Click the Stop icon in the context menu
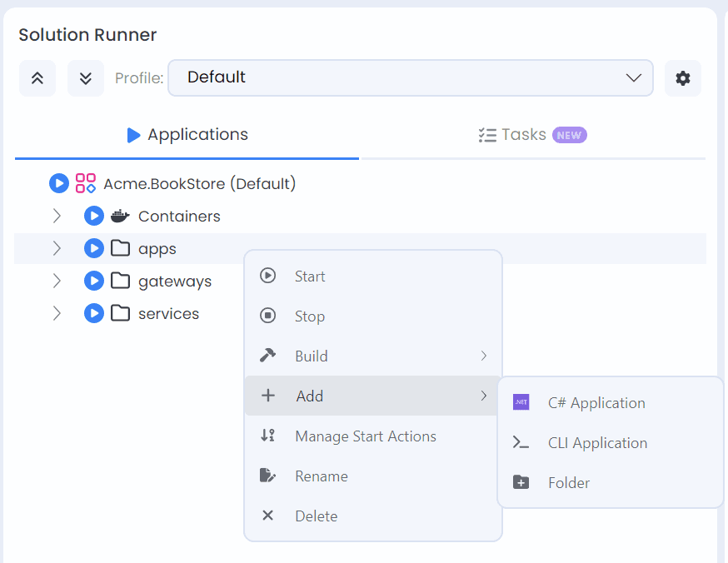 (x=267, y=316)
